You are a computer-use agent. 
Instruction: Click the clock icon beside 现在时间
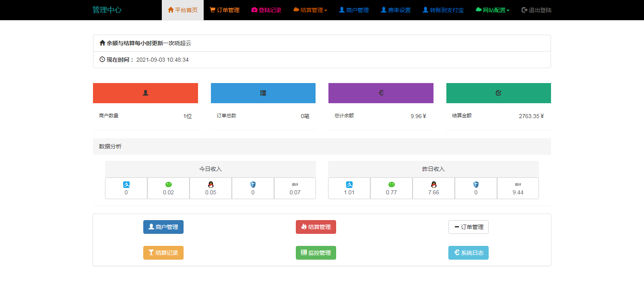(102, 59)
